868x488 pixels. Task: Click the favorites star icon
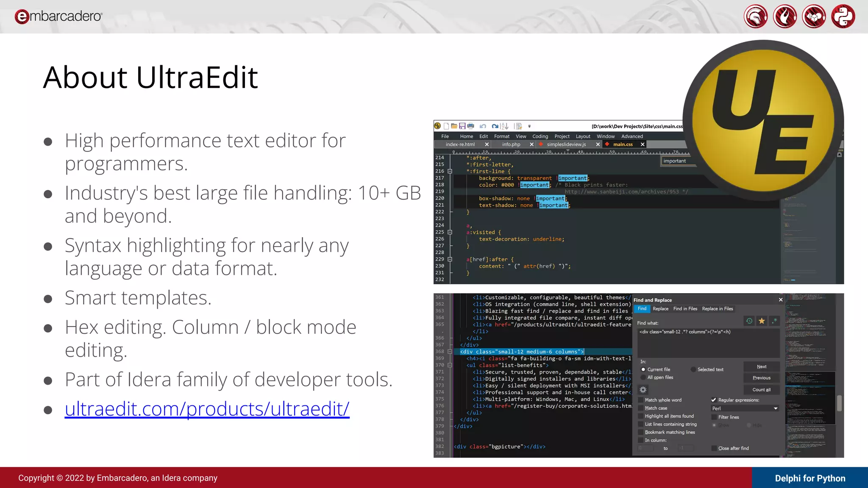[762, 321]
